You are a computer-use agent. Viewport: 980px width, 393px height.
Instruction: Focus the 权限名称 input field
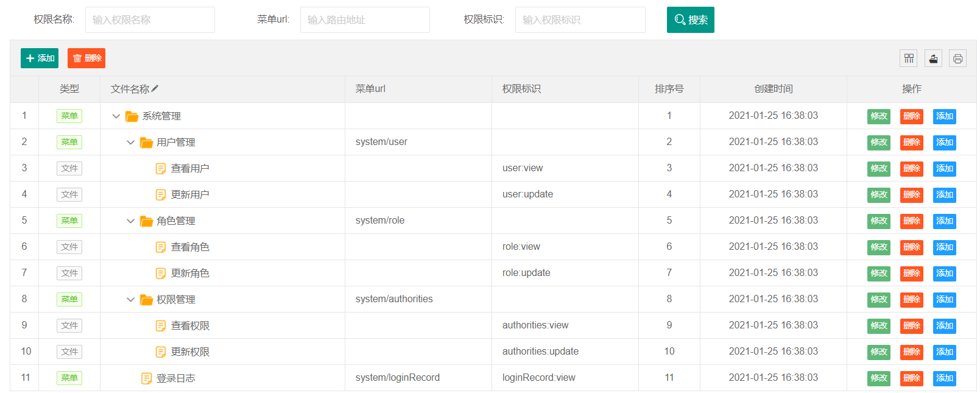150,19
